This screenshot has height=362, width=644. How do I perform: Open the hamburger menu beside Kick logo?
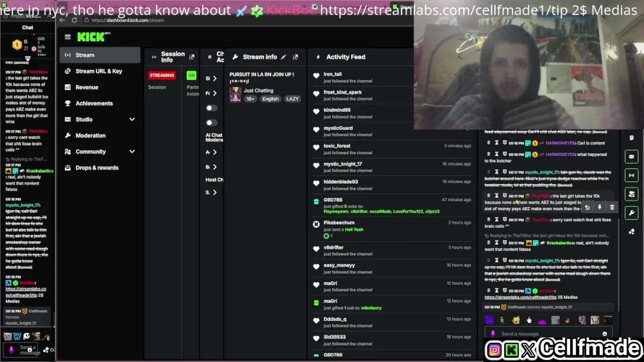67,37
